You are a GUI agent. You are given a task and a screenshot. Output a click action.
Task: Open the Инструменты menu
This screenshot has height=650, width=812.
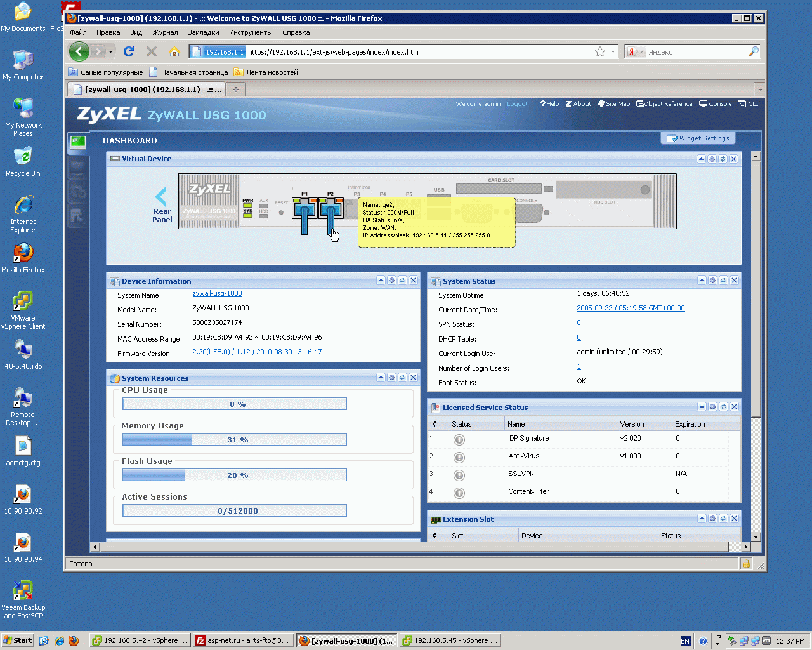251,32
